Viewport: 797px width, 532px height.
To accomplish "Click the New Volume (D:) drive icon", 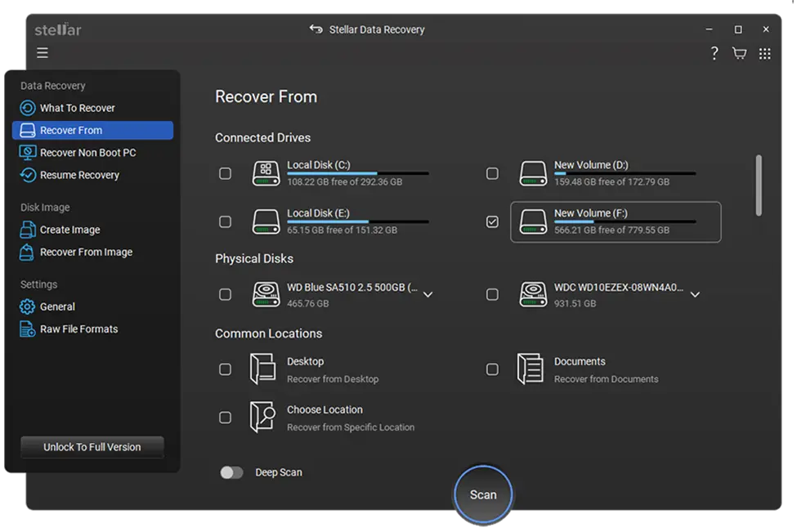I will point(533,173).
